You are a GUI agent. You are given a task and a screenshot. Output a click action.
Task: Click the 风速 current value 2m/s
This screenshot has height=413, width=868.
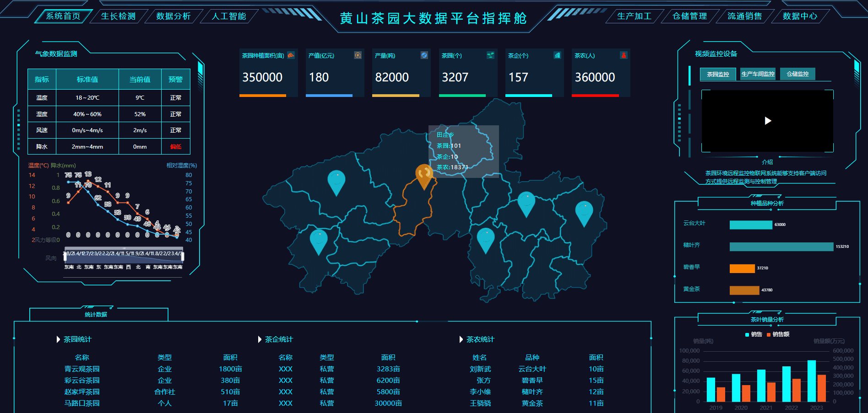pyautogui.click(x=140, y=130)
